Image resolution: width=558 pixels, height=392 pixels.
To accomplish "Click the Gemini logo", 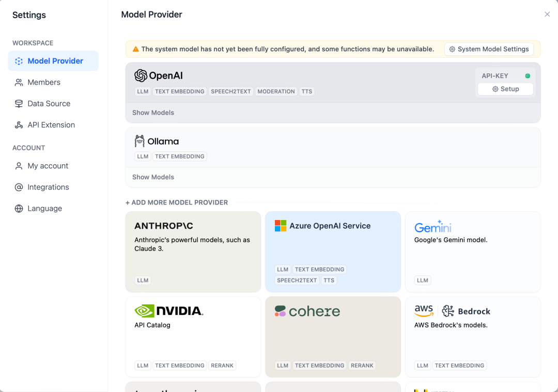I will point(433,227).
